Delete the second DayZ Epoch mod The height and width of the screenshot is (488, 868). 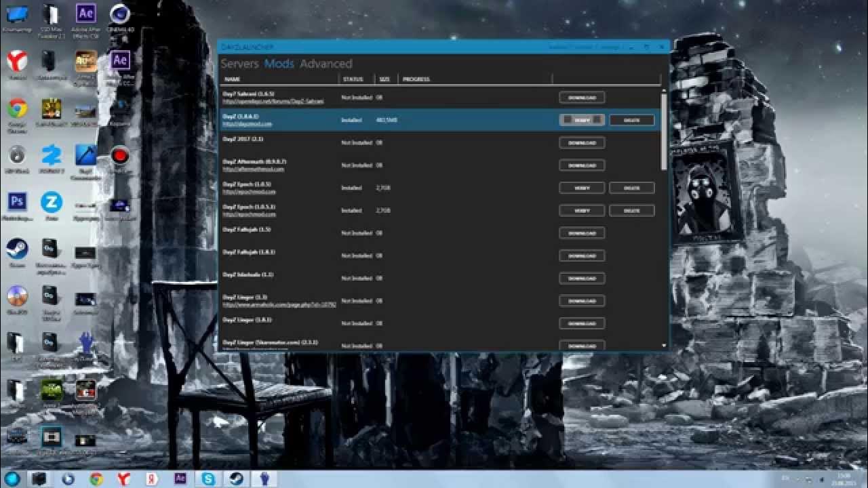631,211
